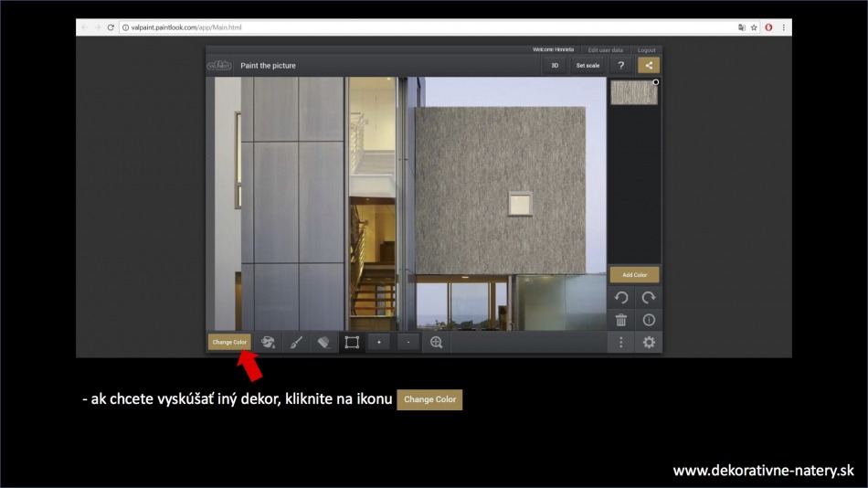Select the paint bucket fill tool
The image size is (868, 488).
point(269,342)
